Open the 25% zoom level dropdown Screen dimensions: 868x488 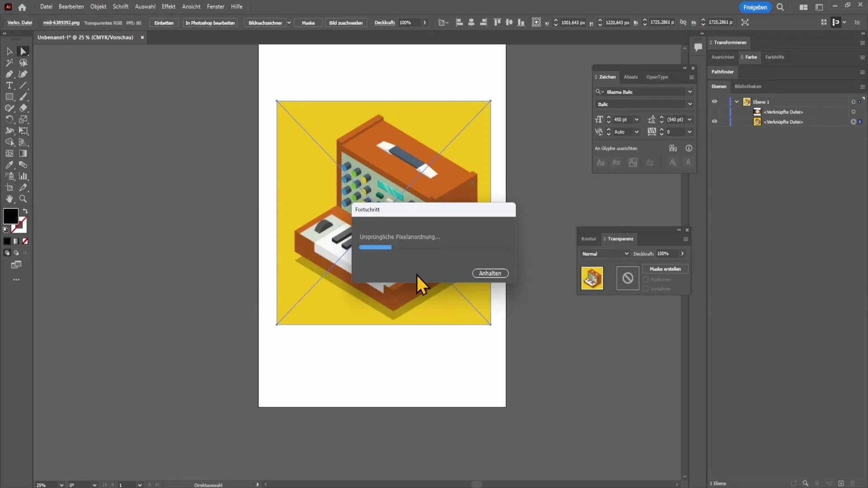tap(61, 485)
